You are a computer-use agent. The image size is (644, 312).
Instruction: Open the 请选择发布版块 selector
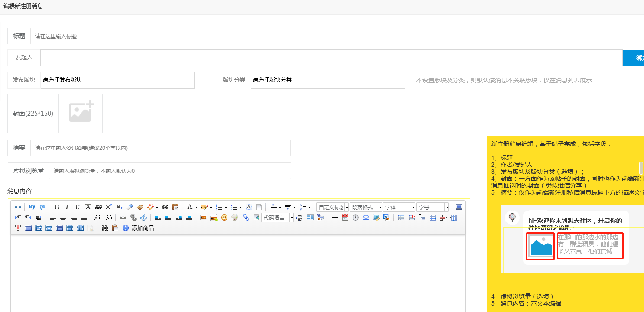[118, 80]
